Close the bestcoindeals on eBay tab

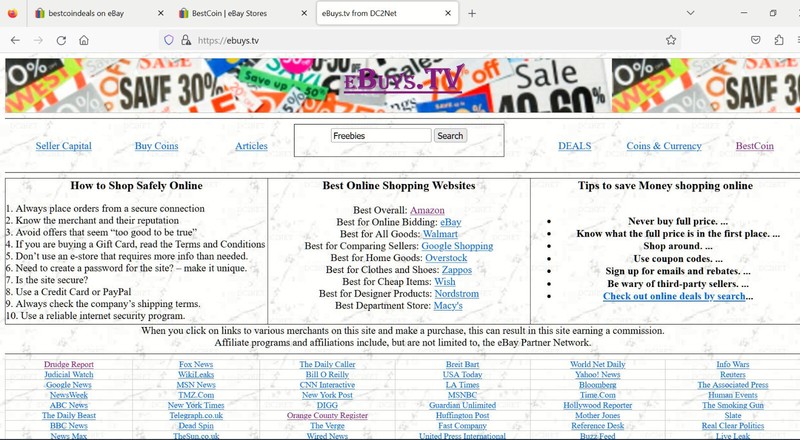(x=161, y=13)
